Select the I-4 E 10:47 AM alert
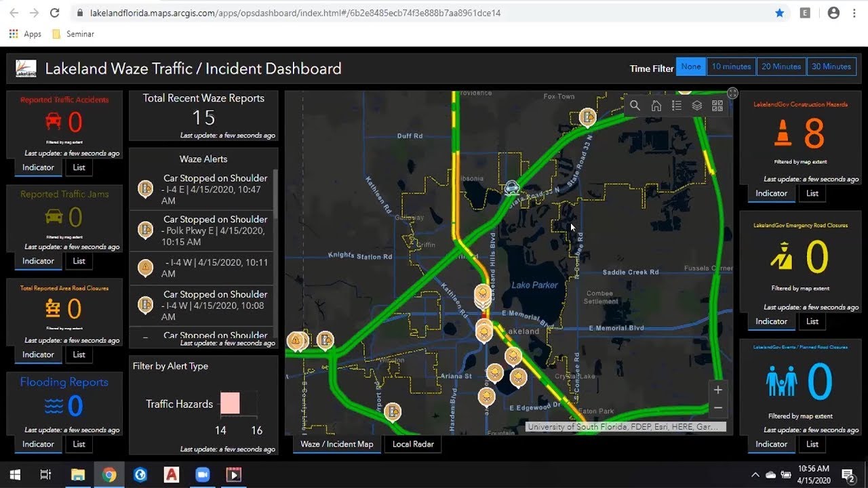Viewport: 868px width, 488px height. [201, 189]
